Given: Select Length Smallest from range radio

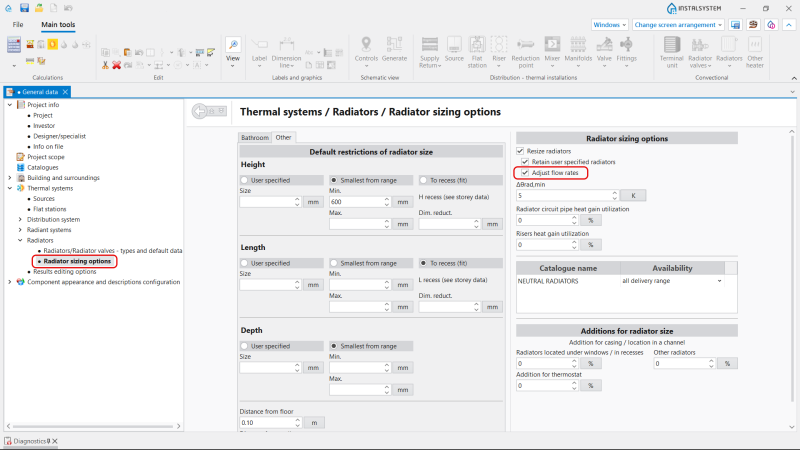Looking at the screenshot, I should click(334, 263).
